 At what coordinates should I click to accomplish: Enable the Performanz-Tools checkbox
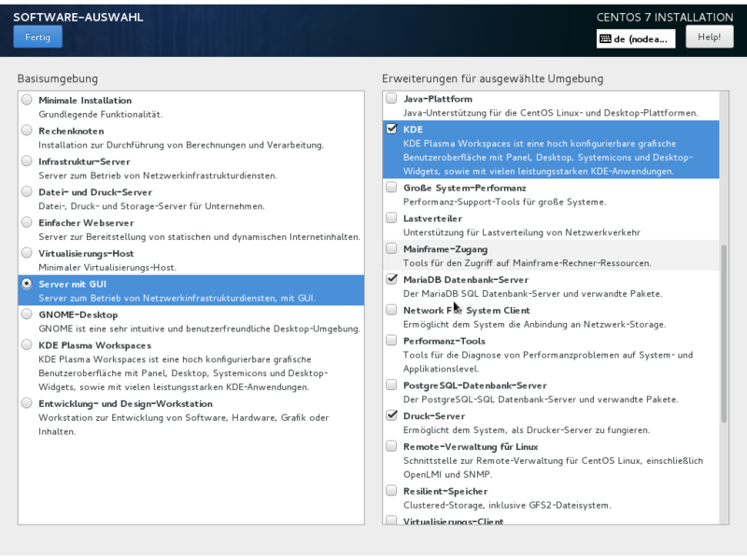pos(391,340)
